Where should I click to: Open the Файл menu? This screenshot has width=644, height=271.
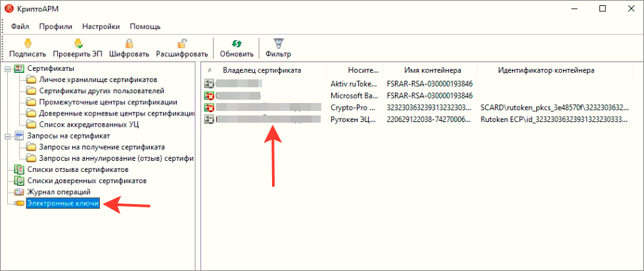(x=20, y=27)
